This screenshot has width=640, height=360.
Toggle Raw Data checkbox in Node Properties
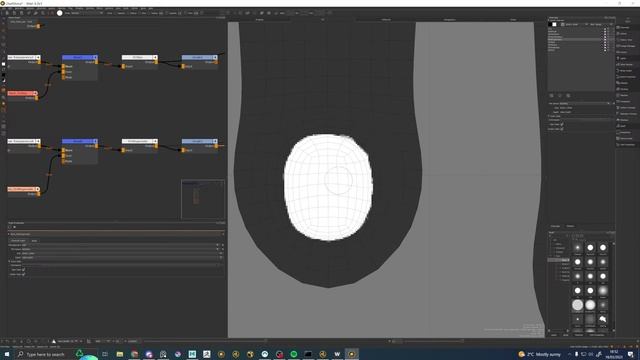point(23,270)
